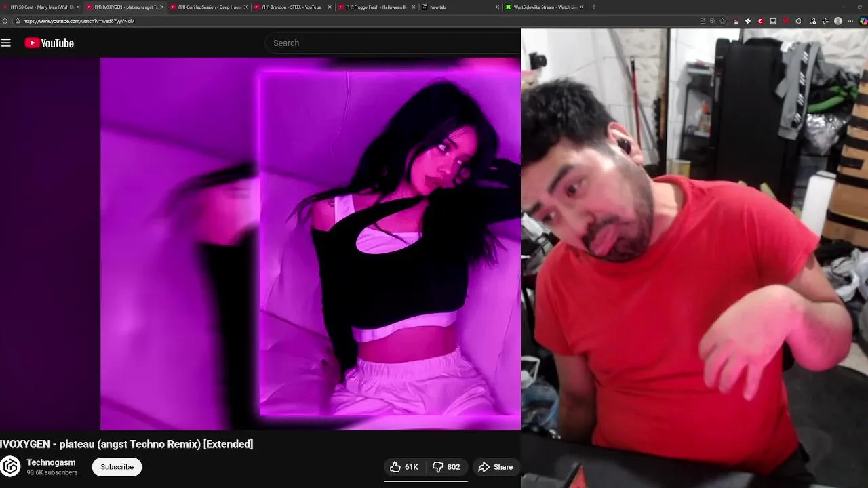The width and height of the screenshot is (868, 488).
Task: Switch to the 50 Cent Many Men tab
Action: 41,7
